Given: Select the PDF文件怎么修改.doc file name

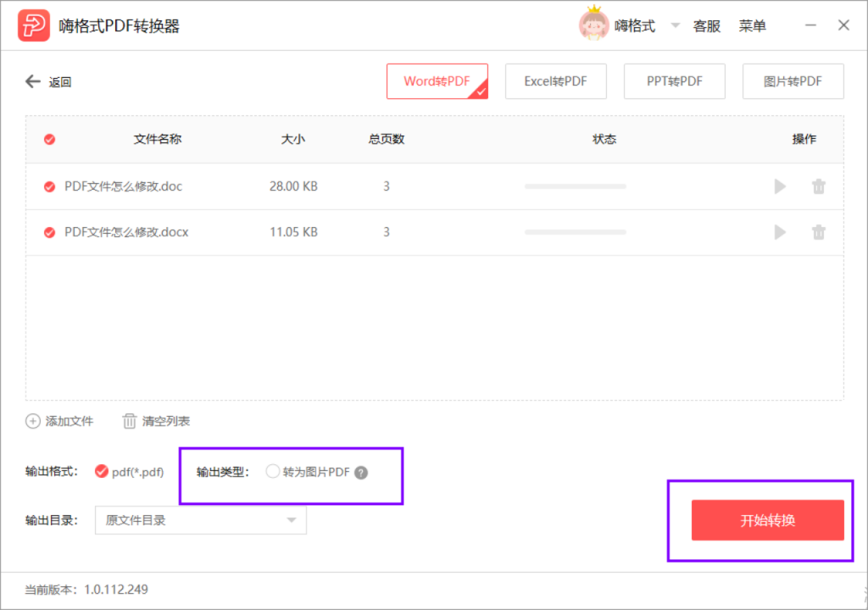Looking at the screenshot, I should click(124, 186).
